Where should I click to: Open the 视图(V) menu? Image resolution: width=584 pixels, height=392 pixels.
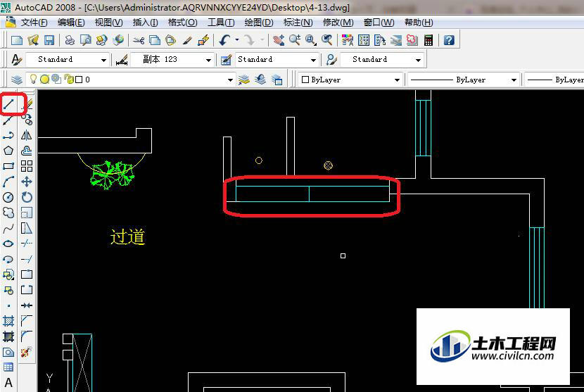click(108, 23)
